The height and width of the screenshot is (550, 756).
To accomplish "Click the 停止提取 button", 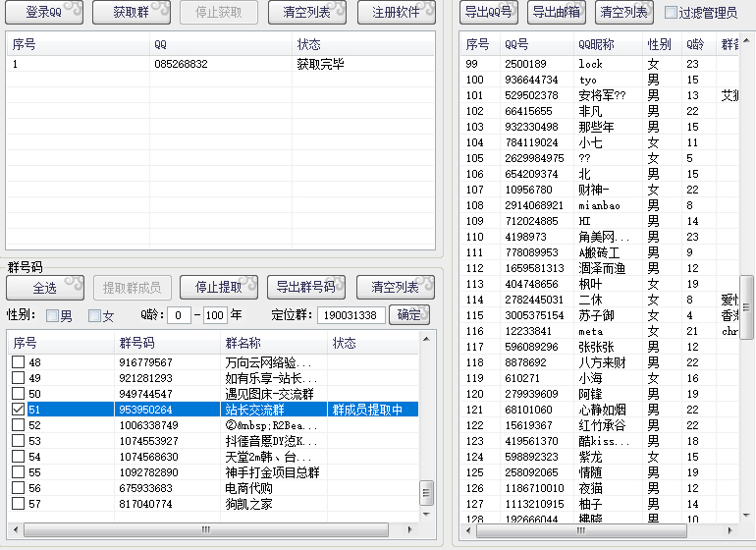I will click(x=219, y=288).
